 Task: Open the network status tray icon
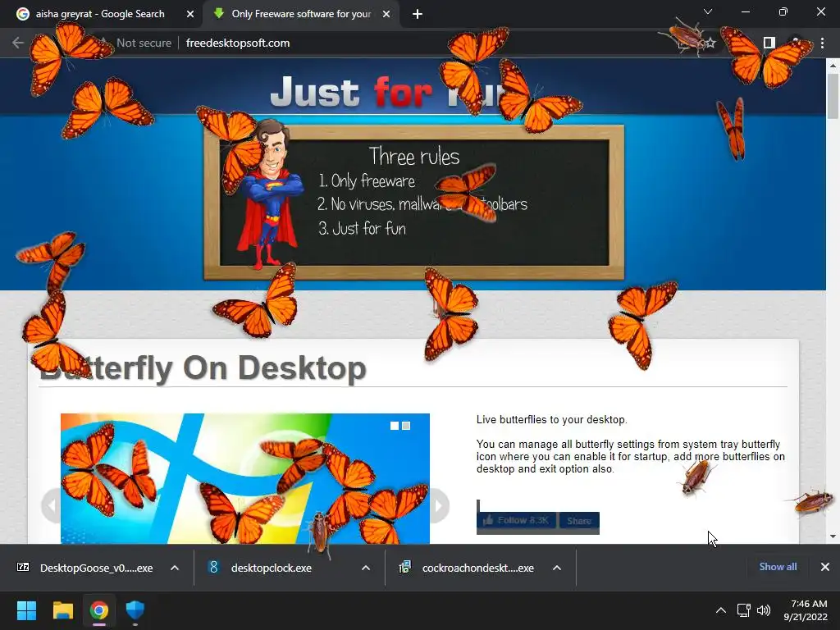click(743, 610)
